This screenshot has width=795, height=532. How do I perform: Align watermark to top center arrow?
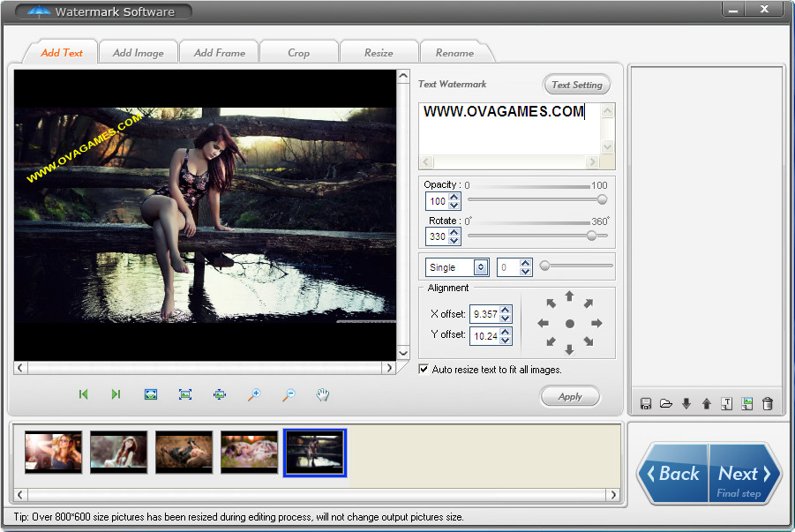[x=569, y=296]
